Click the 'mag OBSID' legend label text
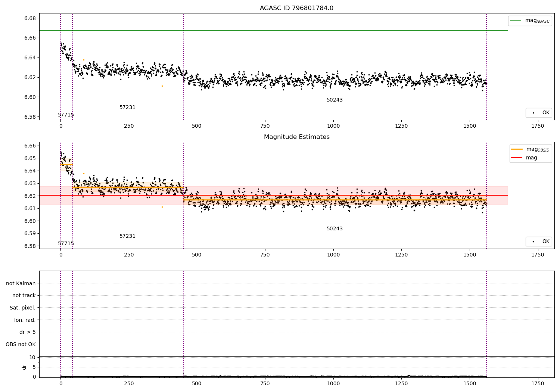Screen dimensions: 560x392 pyautogui.click(x=538, y=149)
